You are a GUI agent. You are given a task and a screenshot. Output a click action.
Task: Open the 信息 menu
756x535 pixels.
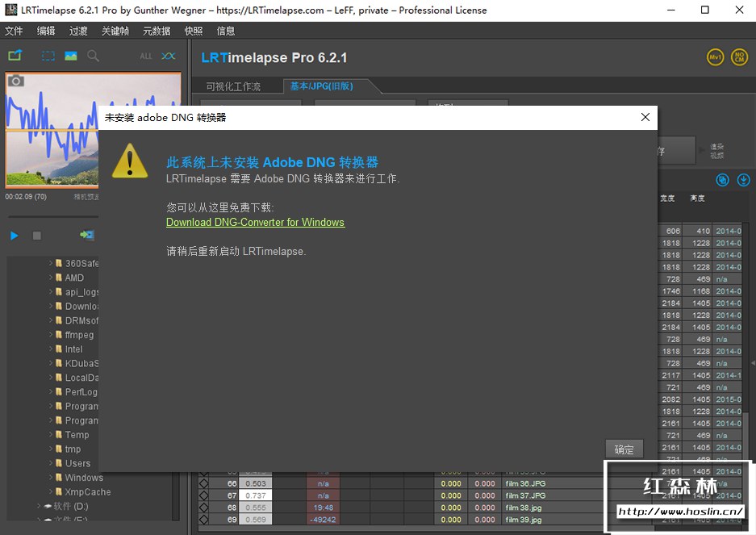(x=226, y=31)
